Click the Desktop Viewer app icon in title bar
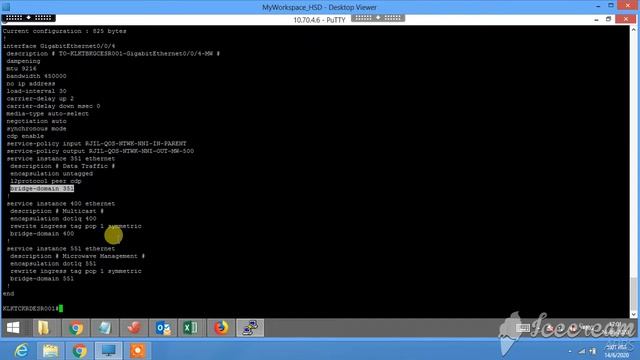Screen dimensions: 640x360 pyautogui.click(x=6, y=7)
